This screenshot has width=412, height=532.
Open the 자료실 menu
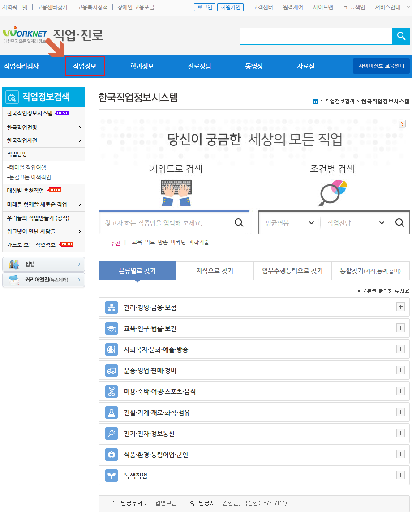click(x=305, y=66)
